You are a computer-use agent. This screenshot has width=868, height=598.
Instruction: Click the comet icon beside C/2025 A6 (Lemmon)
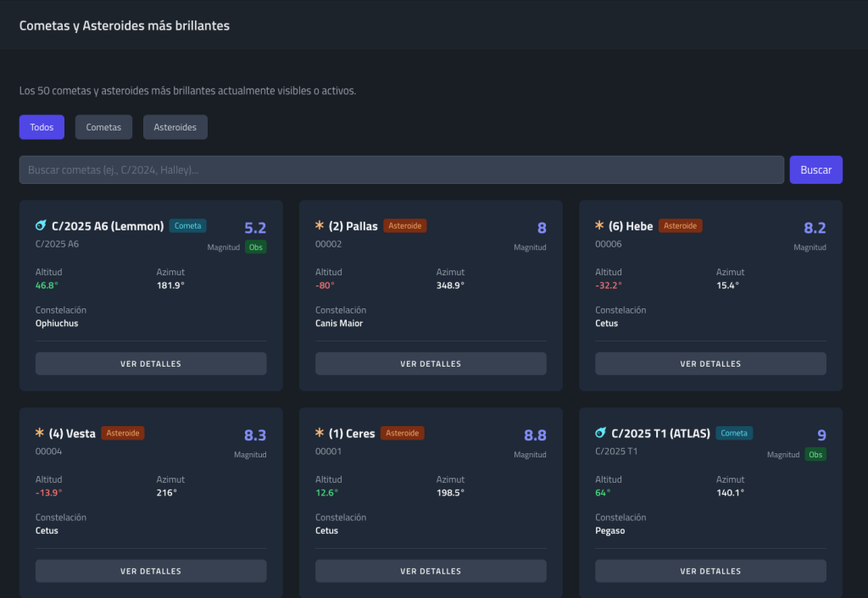tap(41, 225)
